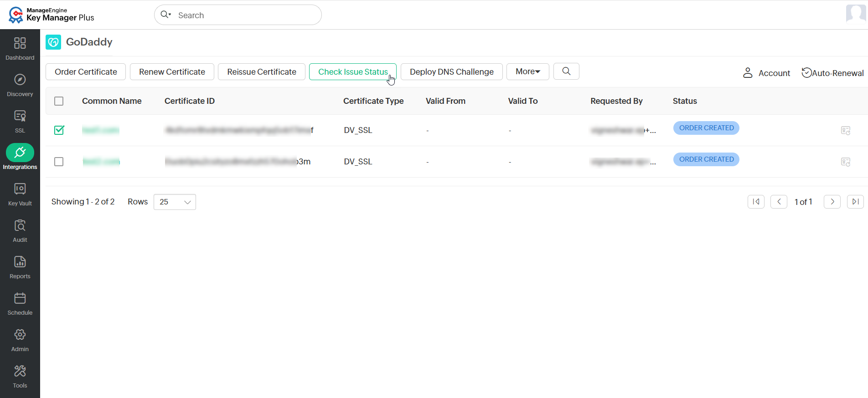The height and width of the screenshot is (398, 868).
Task: Click the Status column header
Action: point(685,101)
